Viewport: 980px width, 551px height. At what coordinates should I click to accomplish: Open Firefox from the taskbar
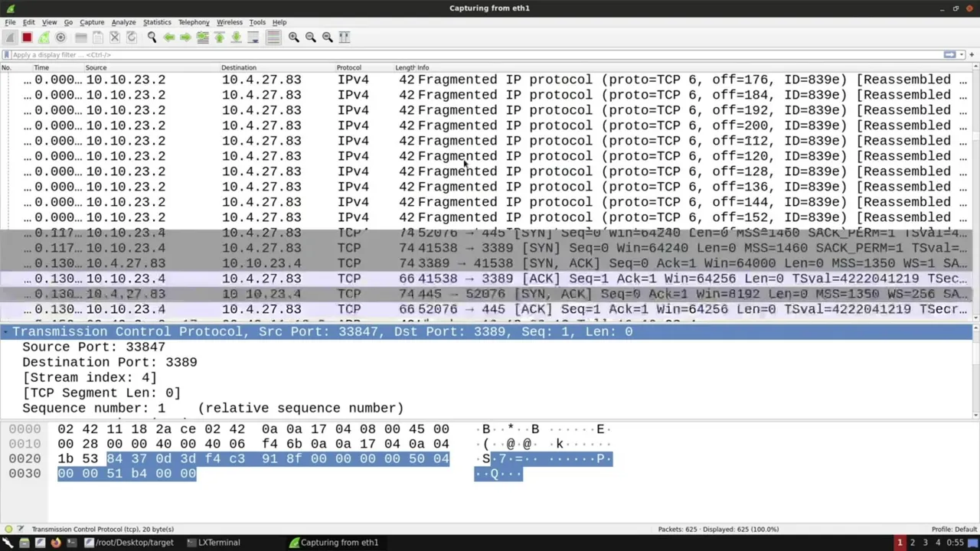(56, 543)
